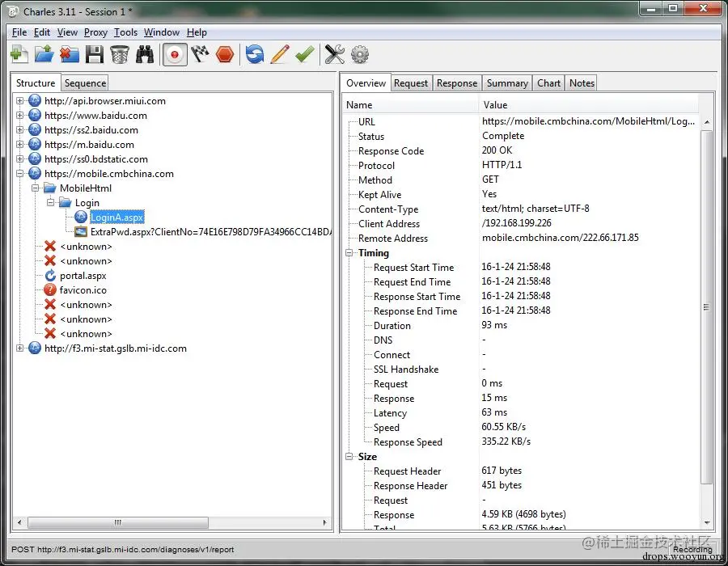Collapse the Size section
Viewport: 728px width, 566px height.
(x=349, y=457)
